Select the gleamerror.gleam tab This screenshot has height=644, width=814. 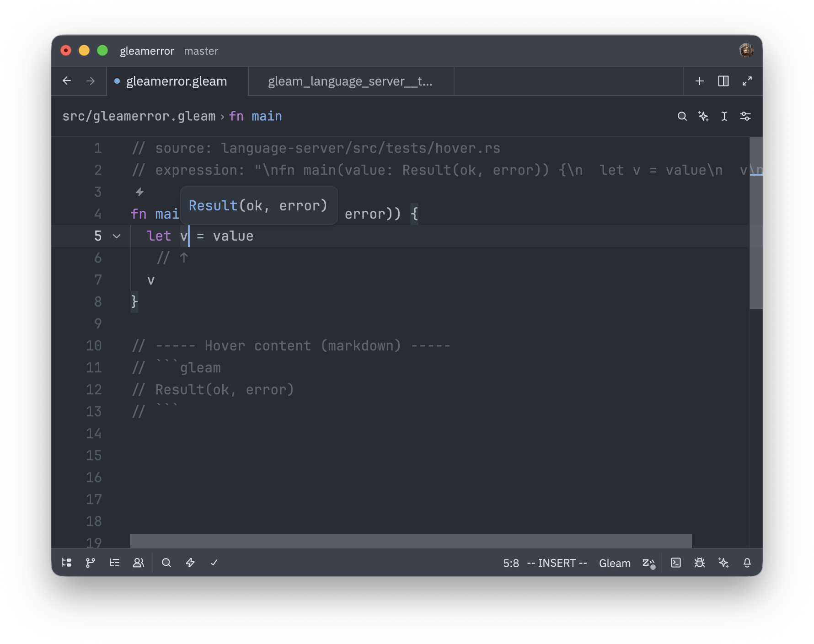point(177,81)
